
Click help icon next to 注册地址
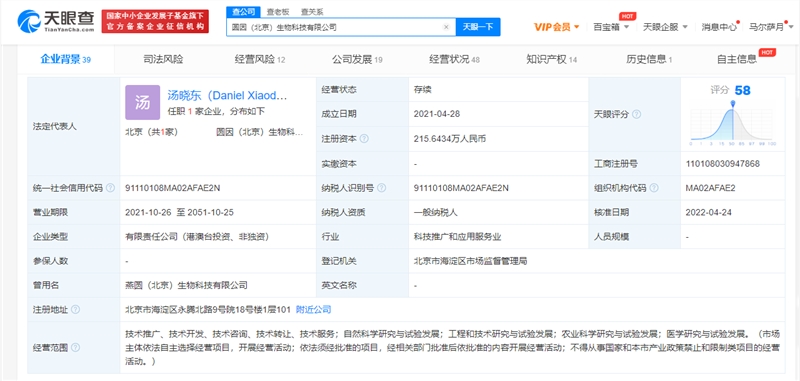click(75, 310)
